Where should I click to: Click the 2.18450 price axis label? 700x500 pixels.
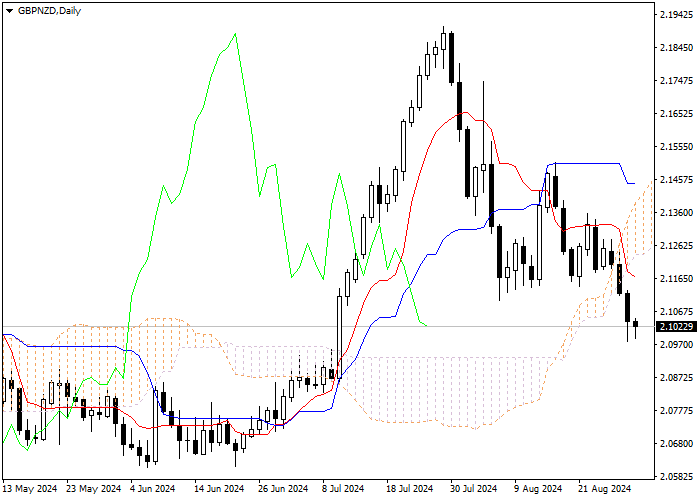pyautogui.click(x=676, y=48)
